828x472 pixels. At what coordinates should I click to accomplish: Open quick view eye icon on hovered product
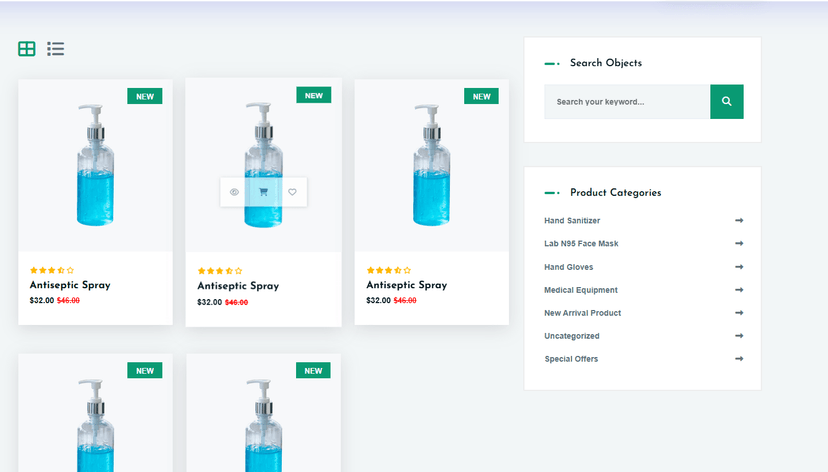click(x=234, y=192)
